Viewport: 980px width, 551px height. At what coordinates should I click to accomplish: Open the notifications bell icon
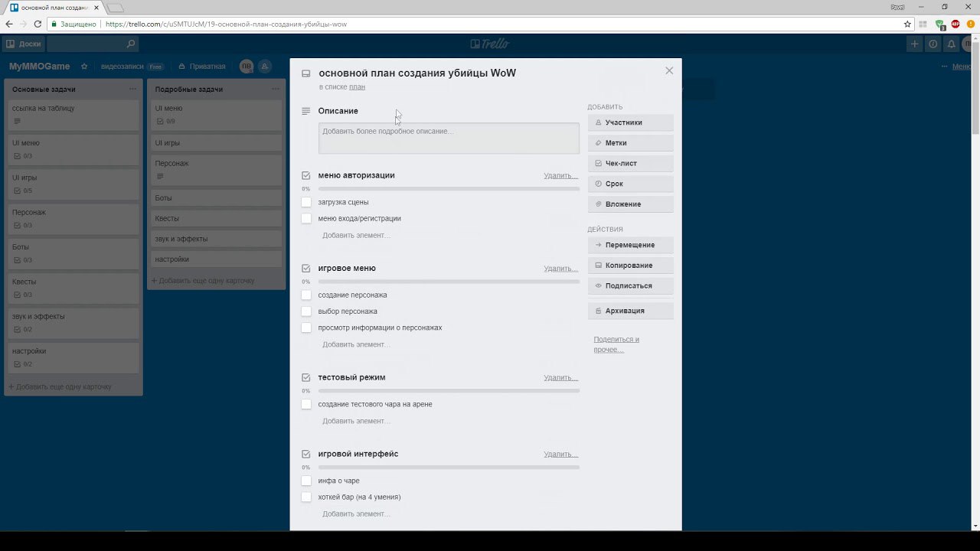point(951,44)
